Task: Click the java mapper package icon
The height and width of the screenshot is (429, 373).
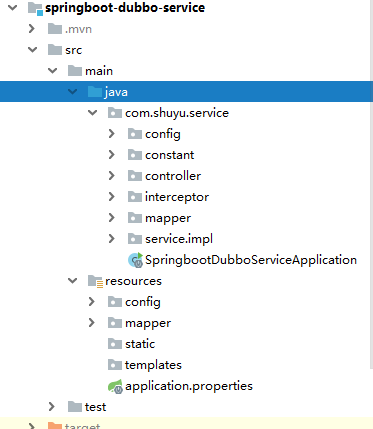Action: click(x=135, y=218)
